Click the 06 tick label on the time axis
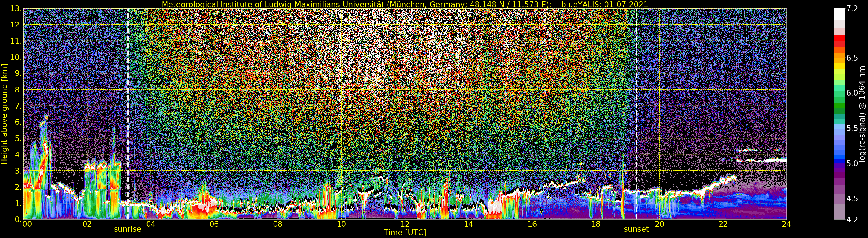868x238 pixels. 214,224
